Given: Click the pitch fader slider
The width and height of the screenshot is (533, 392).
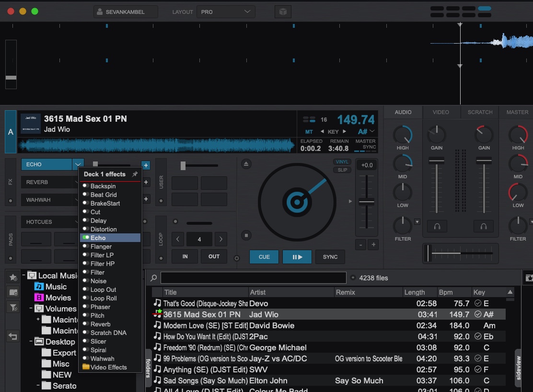Looking at the screenshot, I should (366, 202).
